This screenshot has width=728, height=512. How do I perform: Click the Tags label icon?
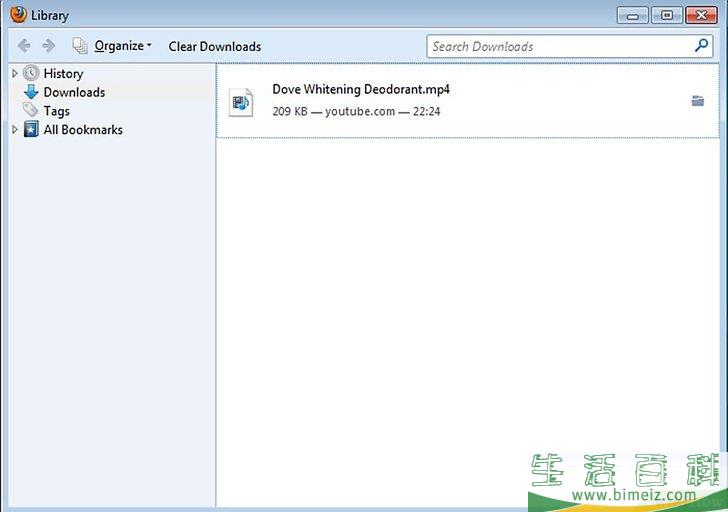(31, 110)
